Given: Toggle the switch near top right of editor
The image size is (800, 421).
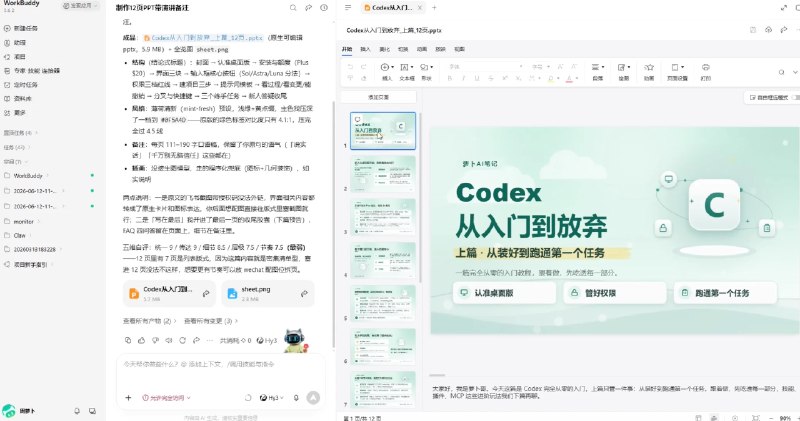Looking at the screenshot, I should pyautogui.click(x=796, y=97).
